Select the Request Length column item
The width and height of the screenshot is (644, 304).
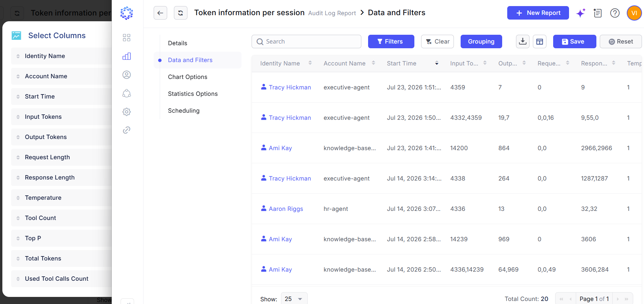click(x=61, y=157)
